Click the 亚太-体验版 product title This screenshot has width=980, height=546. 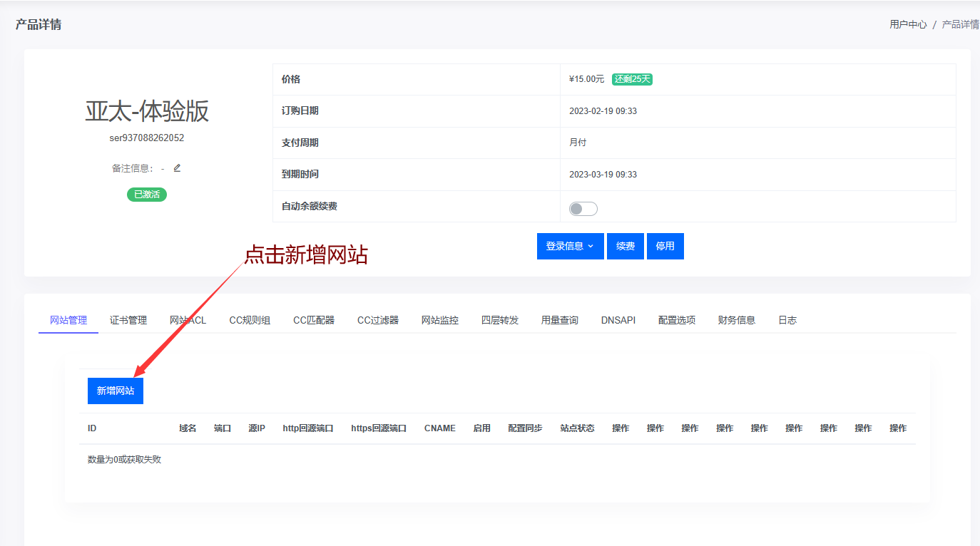(147, 111)
